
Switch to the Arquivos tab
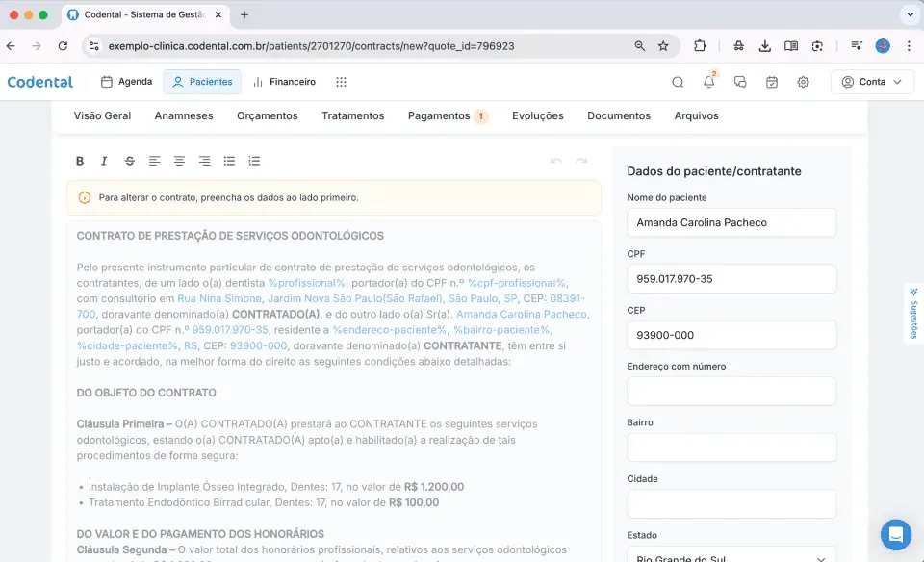pos(697,116)
